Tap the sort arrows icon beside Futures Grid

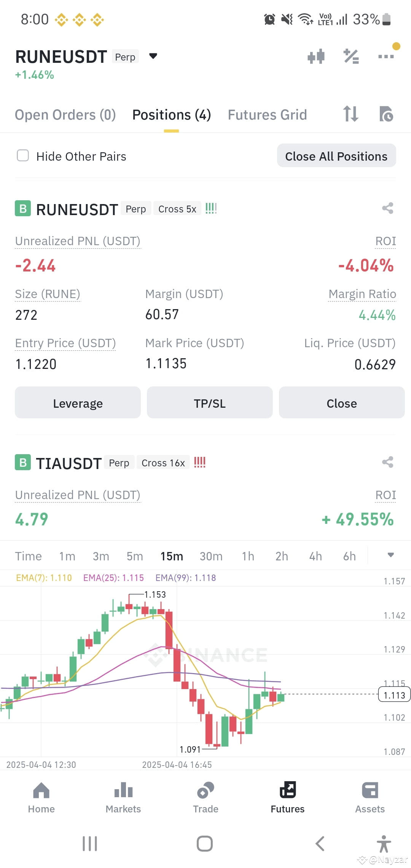coord(350,114)
